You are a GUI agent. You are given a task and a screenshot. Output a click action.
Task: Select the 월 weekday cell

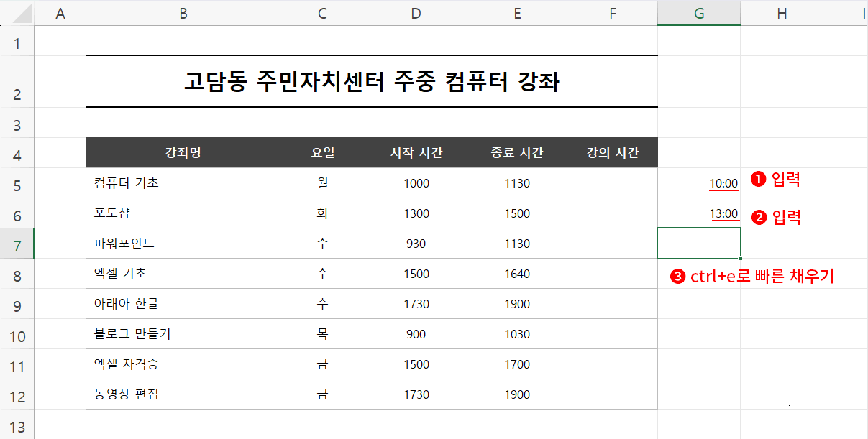(322, 183)
